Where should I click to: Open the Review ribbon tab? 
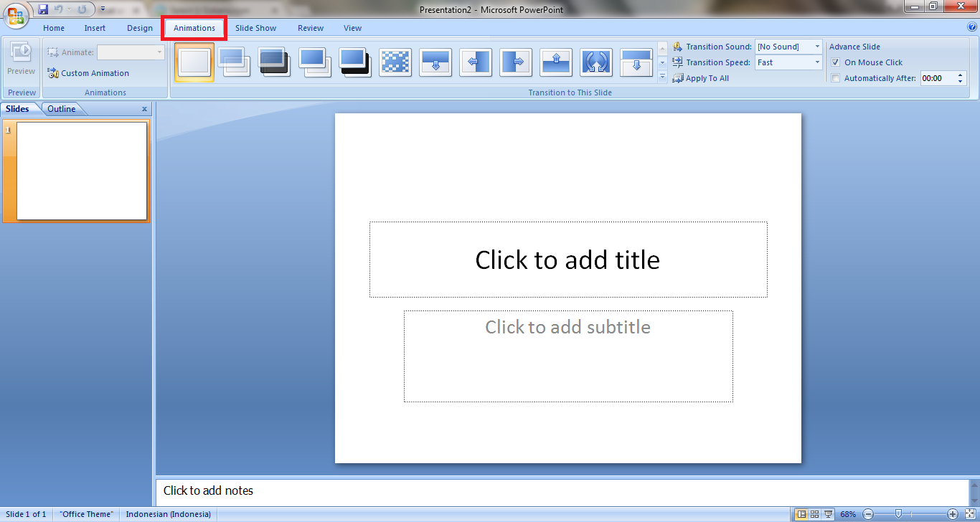click(x=311, y=28)
